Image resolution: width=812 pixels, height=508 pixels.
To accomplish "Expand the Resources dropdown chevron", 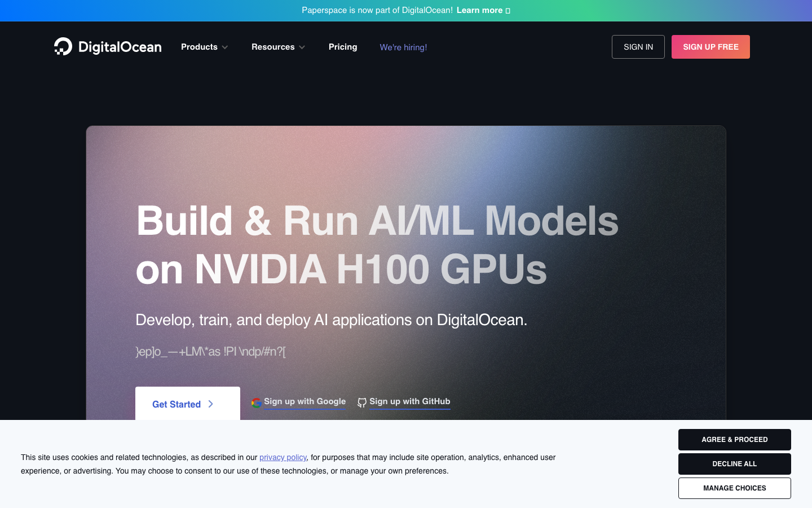I will point(302,47).
